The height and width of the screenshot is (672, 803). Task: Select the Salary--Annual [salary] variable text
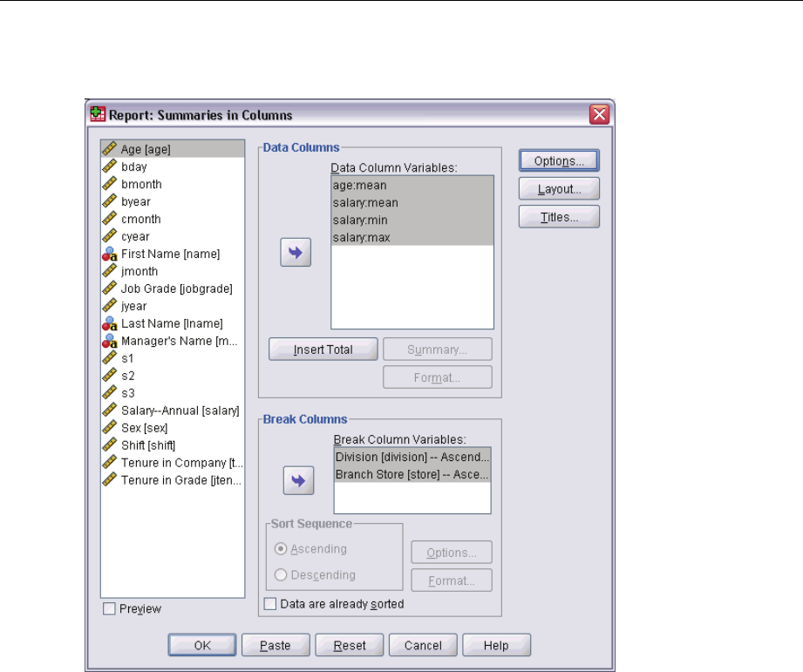(x=180, y=410)
